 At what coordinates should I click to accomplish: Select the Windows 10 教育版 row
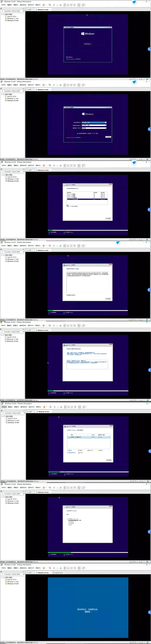tap(87, 194)
